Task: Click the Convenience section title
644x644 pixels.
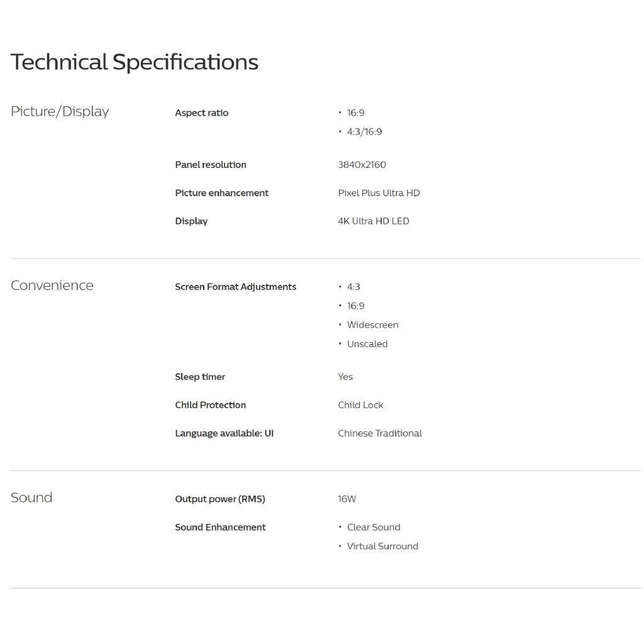Action: click(52, 286)
